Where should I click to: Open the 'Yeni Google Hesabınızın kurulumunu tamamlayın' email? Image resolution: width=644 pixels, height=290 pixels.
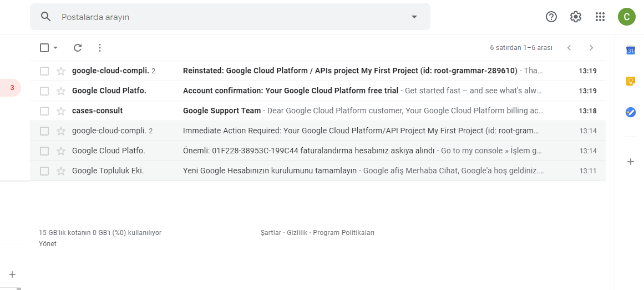(x=317, y=171)
